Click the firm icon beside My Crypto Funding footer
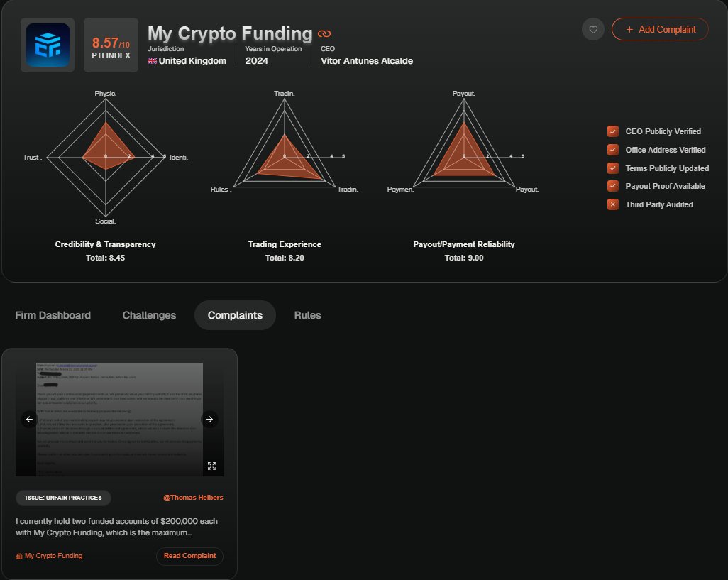Screen dimensions: 728x580 tap(19, 556)
